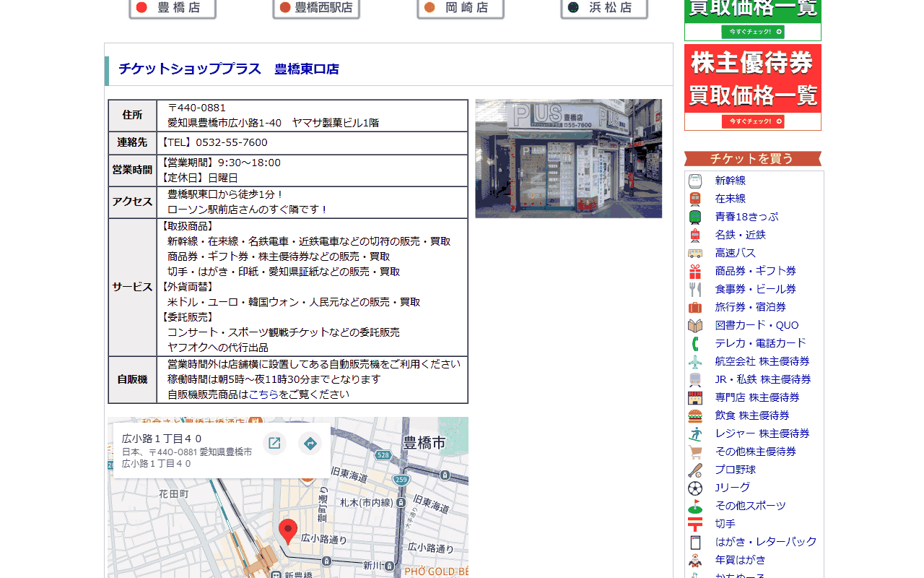Click the storefront photo of 豊橋店
Viewport: 924px width, 578px height.
569,158
